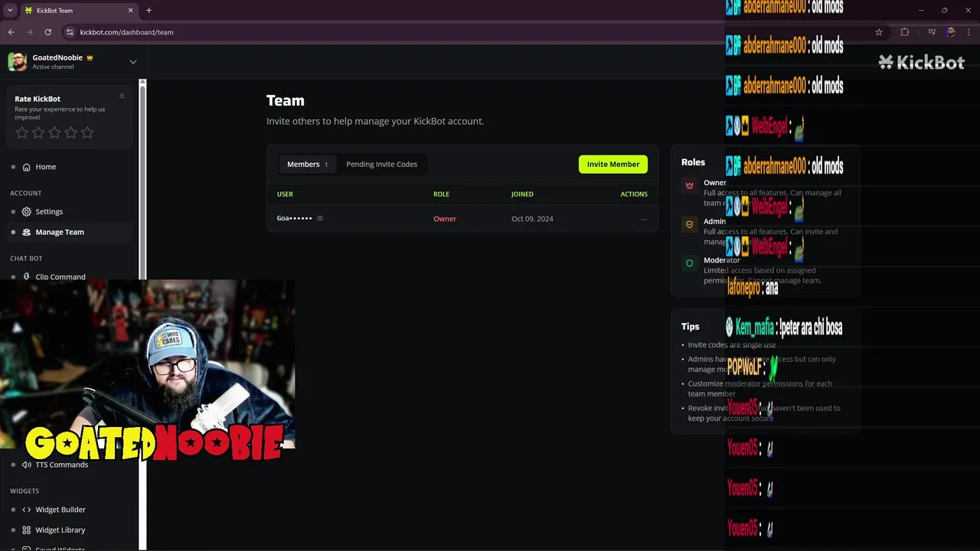Click the TTS Commands speaker icon
The width and height of the screenshot is (980, 551).
[x=27, y=465]
